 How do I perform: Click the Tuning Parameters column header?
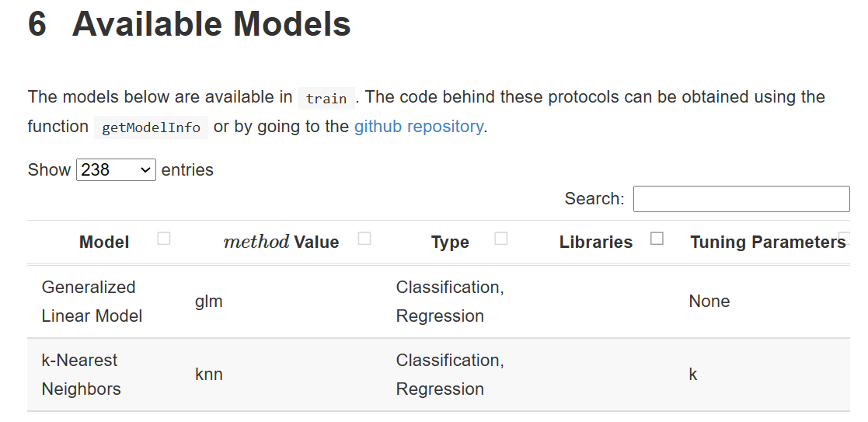pyautogui.click(x=768, y=242)
